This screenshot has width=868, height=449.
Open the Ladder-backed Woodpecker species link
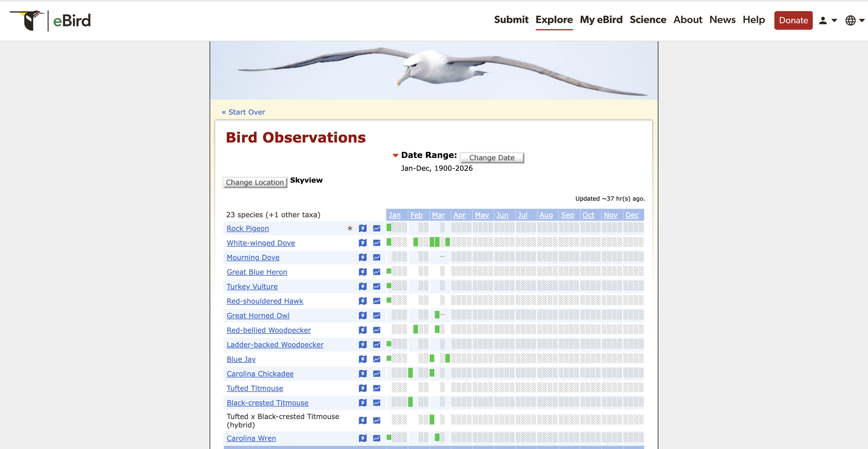point(275,344)
